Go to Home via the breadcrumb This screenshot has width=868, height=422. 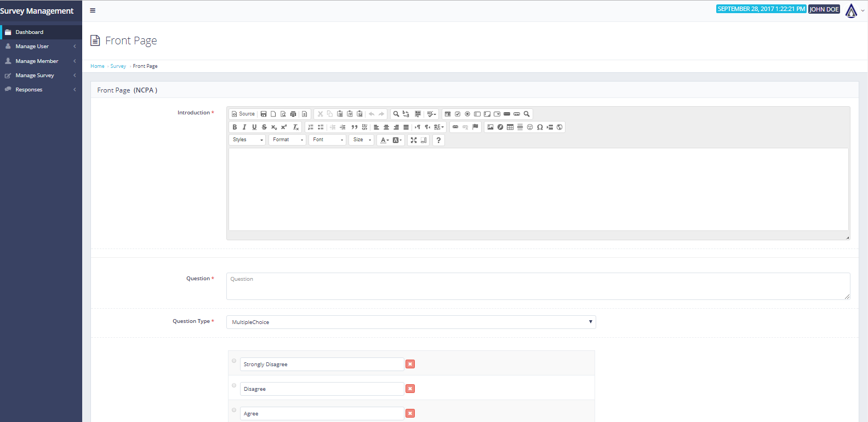tap(97, 66)
